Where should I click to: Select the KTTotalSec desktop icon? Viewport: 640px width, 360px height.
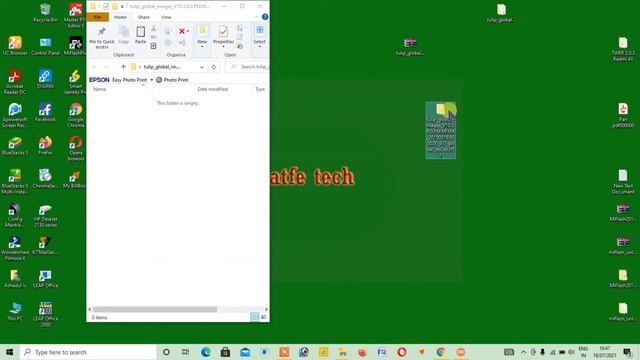[45, 245]
